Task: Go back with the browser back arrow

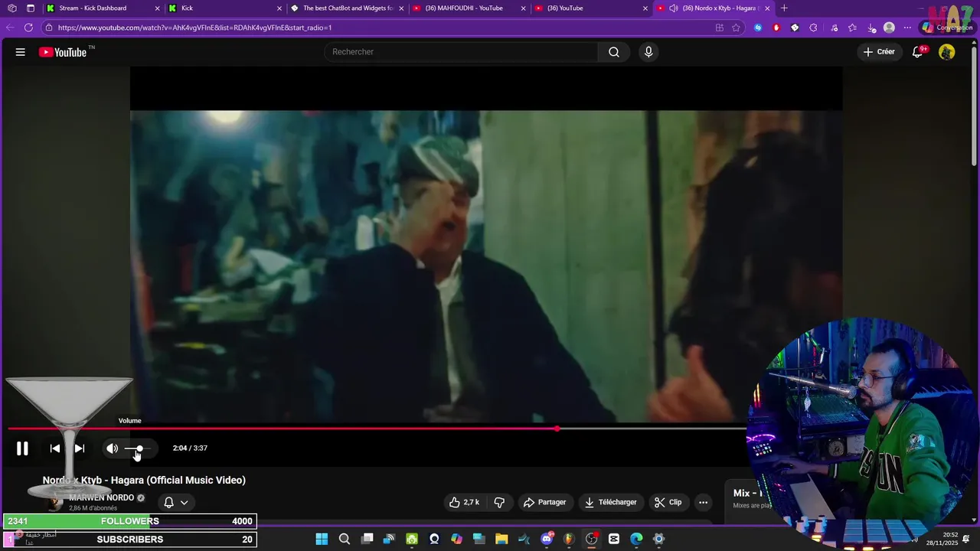Action: (x=10, y=28)
